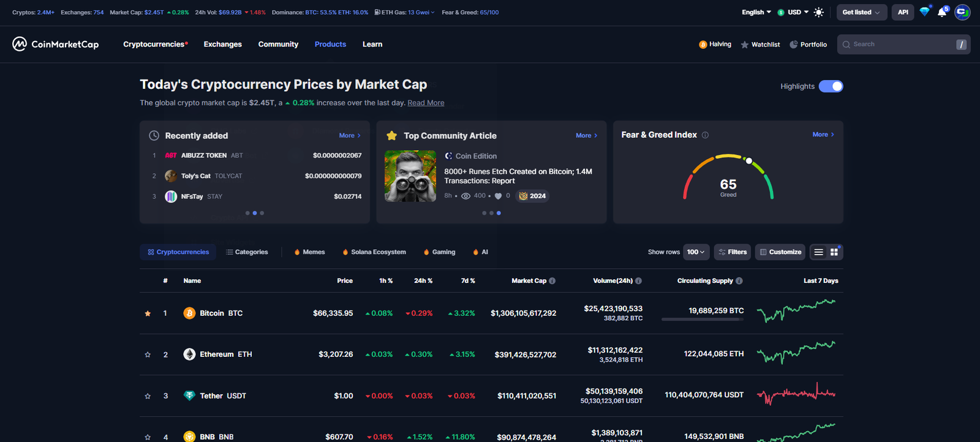Expand More in Recently added card
This screenshot has height=442, width=980.
tap(350, 135)
